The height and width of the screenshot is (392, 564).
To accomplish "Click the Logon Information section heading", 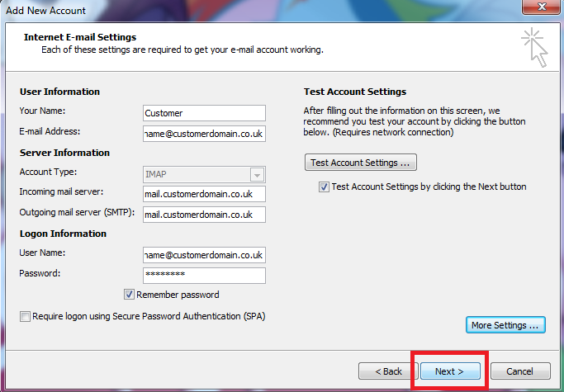I will (64, 234).
